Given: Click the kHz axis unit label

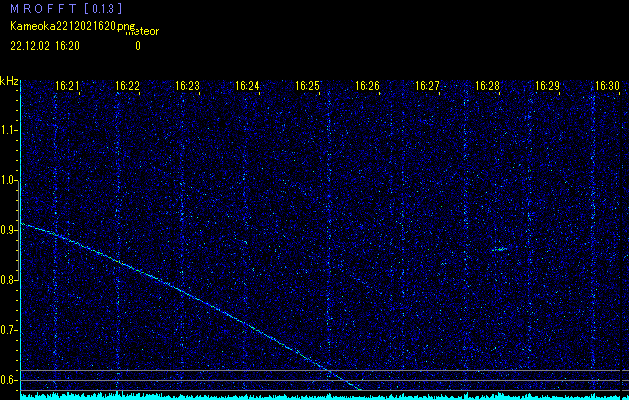Looking at the screenshot, I should pyautogui.click(x=9, y=81).
